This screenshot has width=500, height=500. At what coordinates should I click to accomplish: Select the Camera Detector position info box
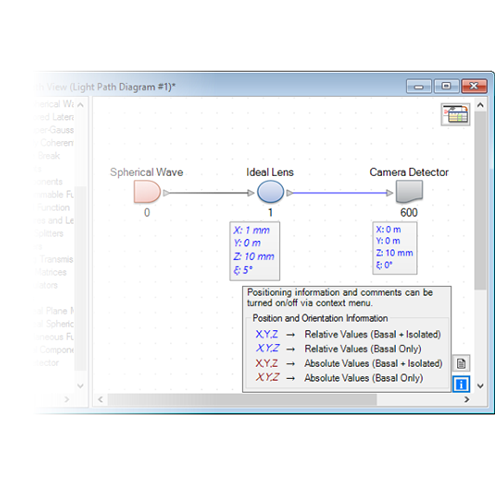pos(395,248)
